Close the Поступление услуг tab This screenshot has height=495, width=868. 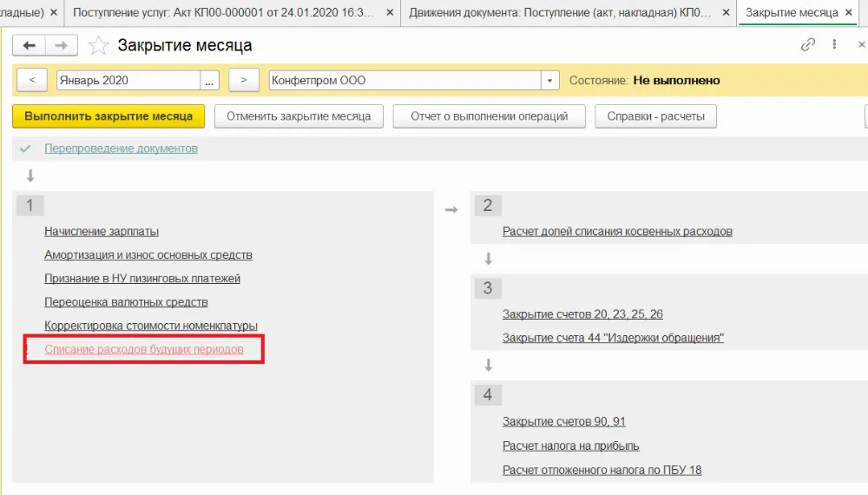388,13
